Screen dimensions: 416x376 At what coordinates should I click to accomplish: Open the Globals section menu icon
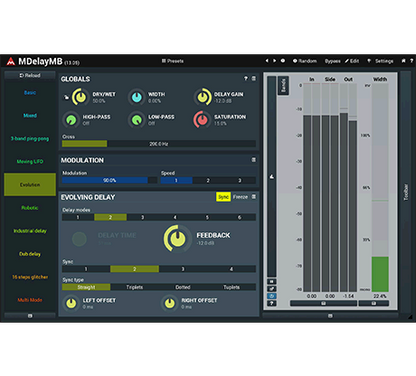254,78
